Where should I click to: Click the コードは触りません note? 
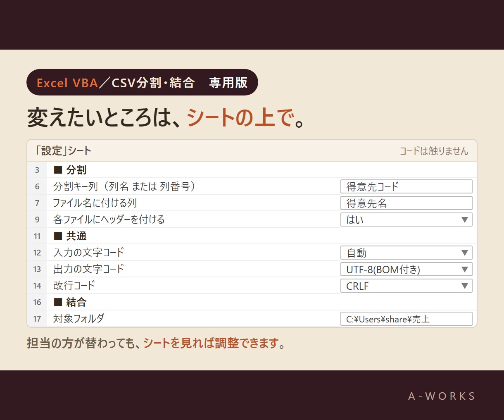[x=434, y=151]
